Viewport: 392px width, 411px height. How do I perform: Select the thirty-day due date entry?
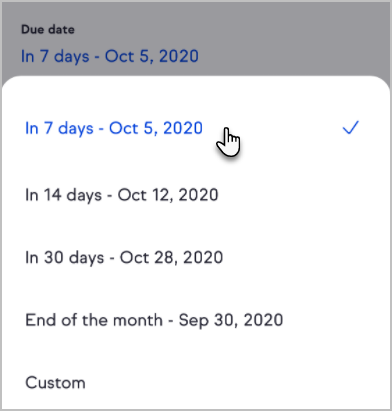click(196, 257)
